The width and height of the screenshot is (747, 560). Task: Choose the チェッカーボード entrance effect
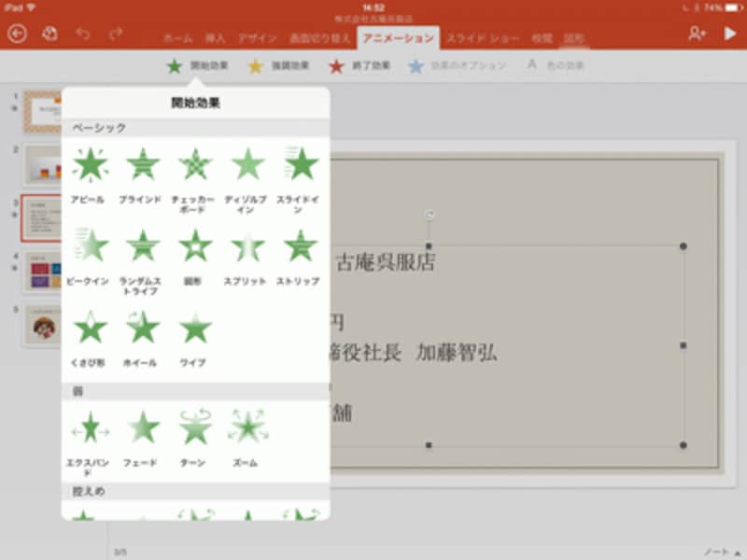click(194, 180)
